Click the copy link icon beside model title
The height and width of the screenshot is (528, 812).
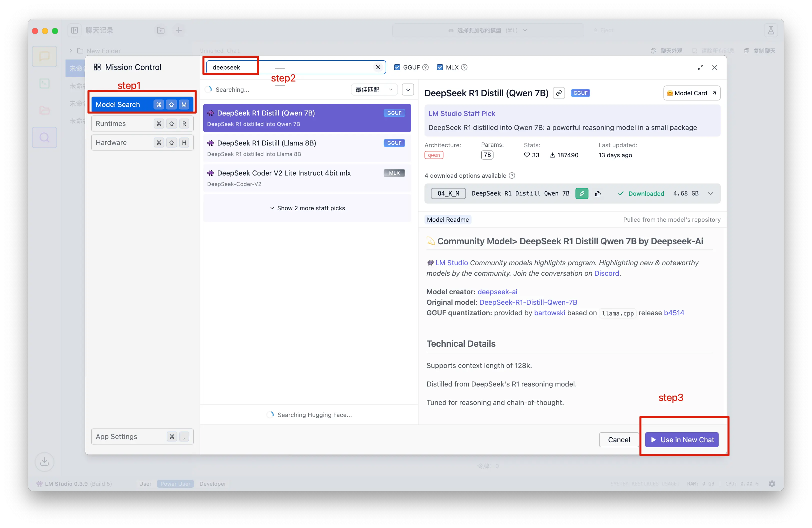coord(558,93)
